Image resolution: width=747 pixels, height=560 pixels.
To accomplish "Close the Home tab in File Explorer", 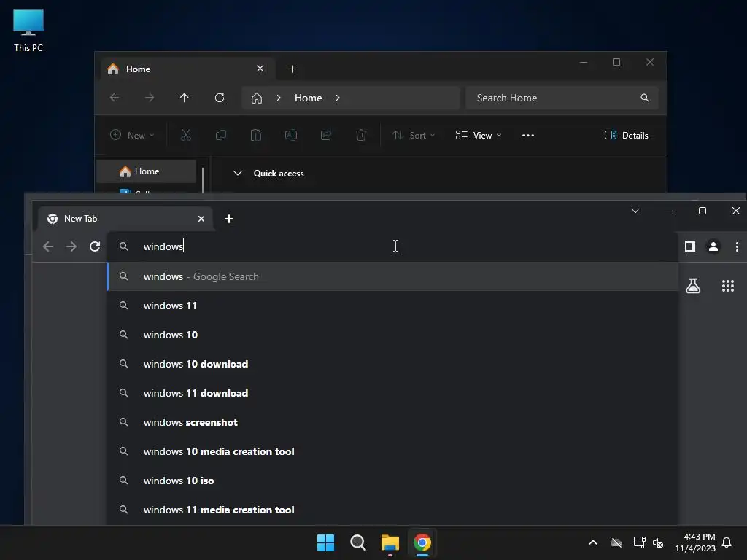I will click(260, 69).
